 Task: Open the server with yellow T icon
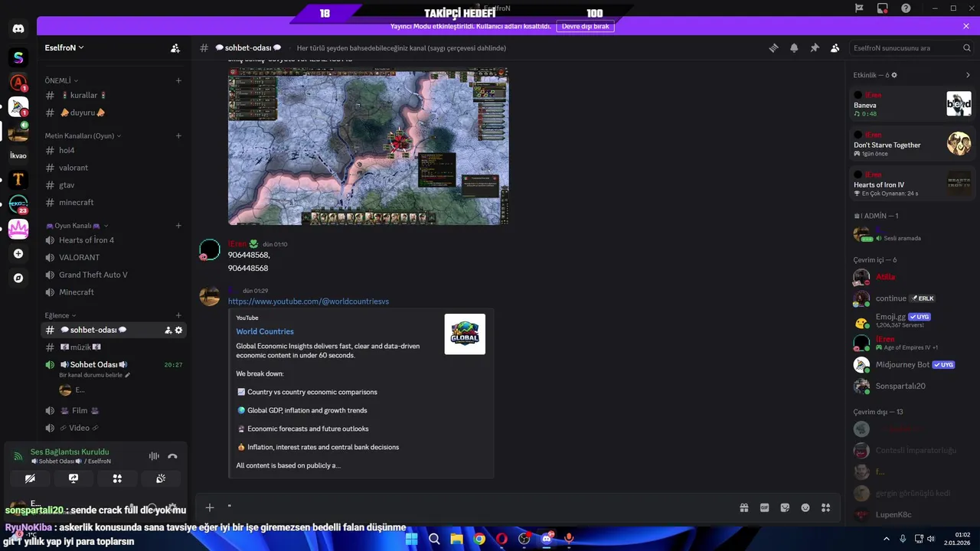pos(18,180)
